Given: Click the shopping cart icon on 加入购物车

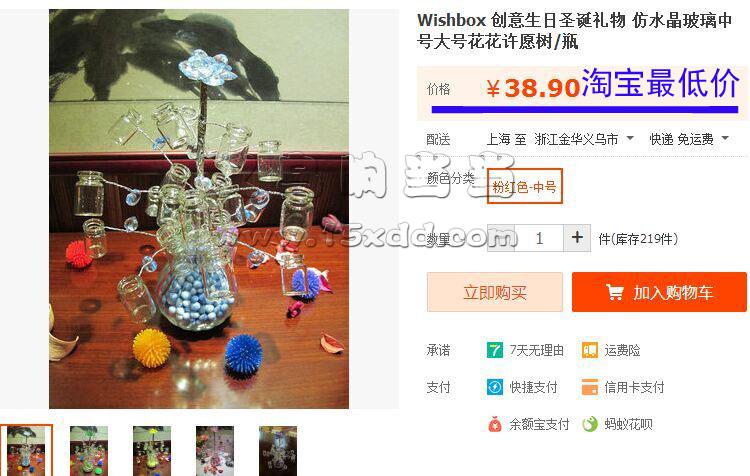Looking at the screenshot, I should click(615, 292).
